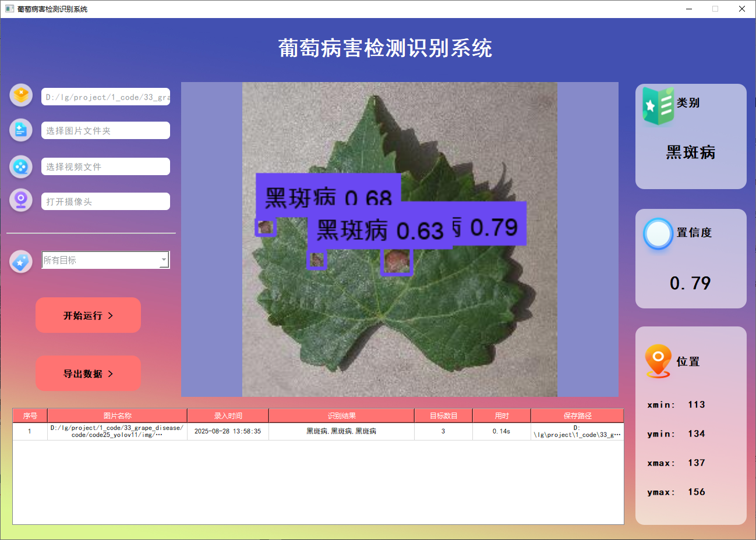Open the 所有目标 target dropdown
This screenshot has height=540, width=756.
tap(105, 260)
